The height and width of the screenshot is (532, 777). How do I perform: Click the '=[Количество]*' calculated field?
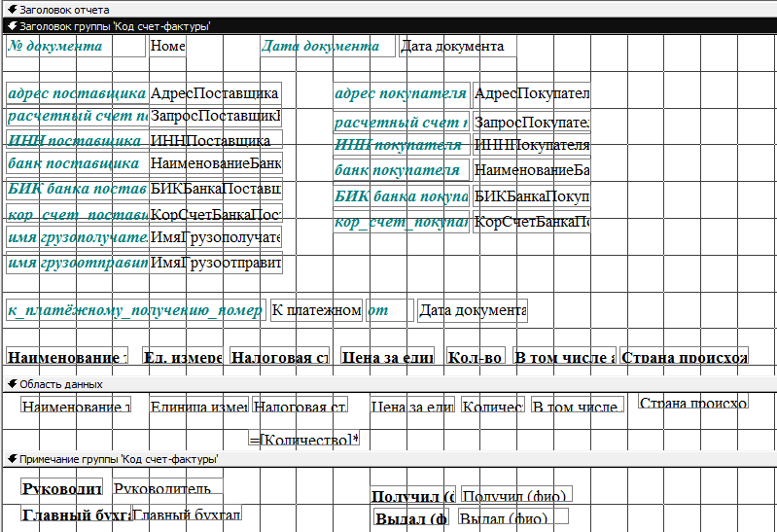tap(303, 439)
